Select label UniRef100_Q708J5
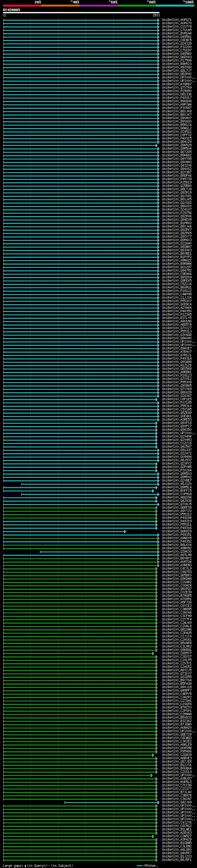The width and height of the screenshot is (197, 868). coord(177,504)
